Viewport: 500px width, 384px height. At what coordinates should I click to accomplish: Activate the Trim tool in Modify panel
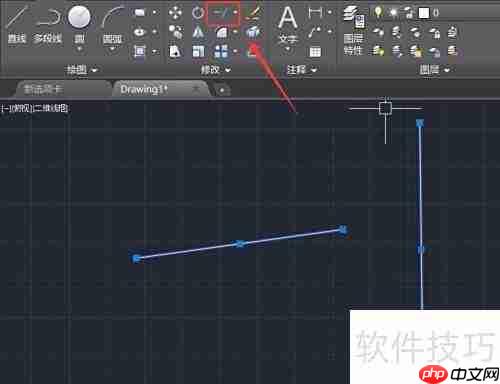(221, 13)
